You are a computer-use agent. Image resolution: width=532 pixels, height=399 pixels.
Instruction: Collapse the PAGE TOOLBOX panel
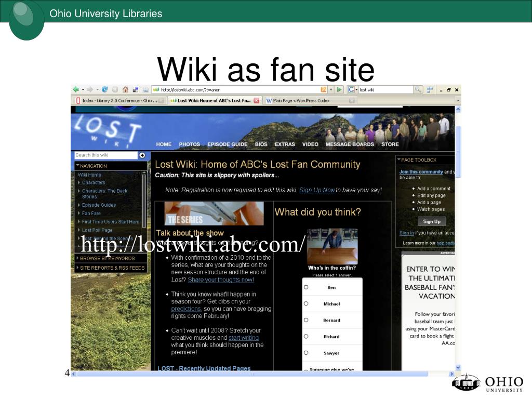click(x=398, y=159)
